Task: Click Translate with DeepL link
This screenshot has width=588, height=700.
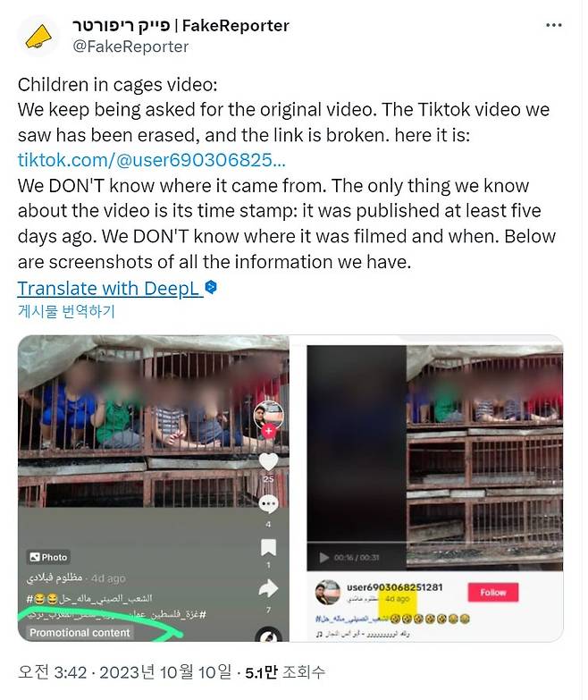Action: [108, 289]
